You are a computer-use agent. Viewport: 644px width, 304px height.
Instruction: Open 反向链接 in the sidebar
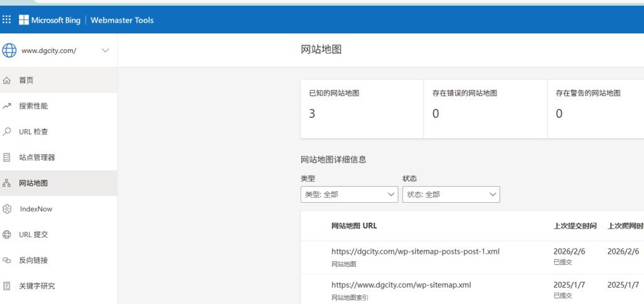(x=58, y=261)
